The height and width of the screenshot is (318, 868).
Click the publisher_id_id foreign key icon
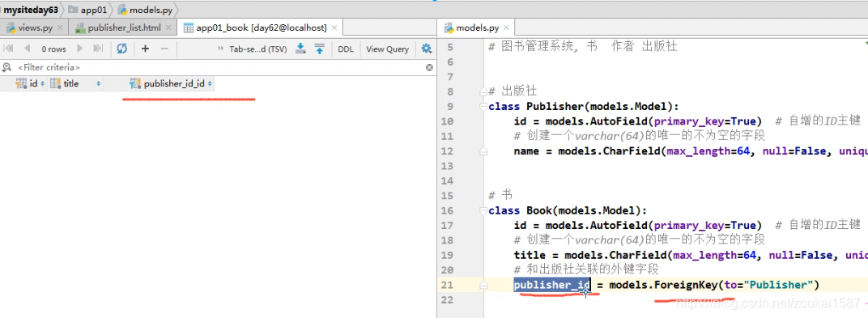pos(135,84)
